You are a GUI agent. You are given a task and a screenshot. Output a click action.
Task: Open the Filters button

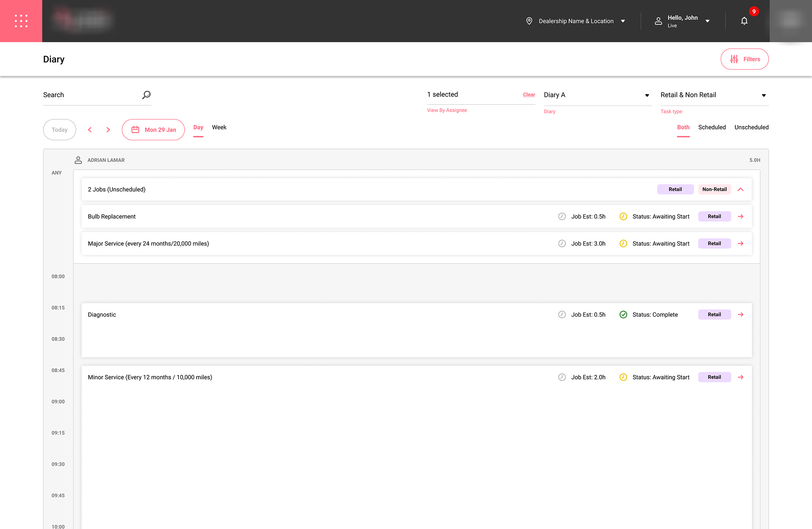point(744,59)
